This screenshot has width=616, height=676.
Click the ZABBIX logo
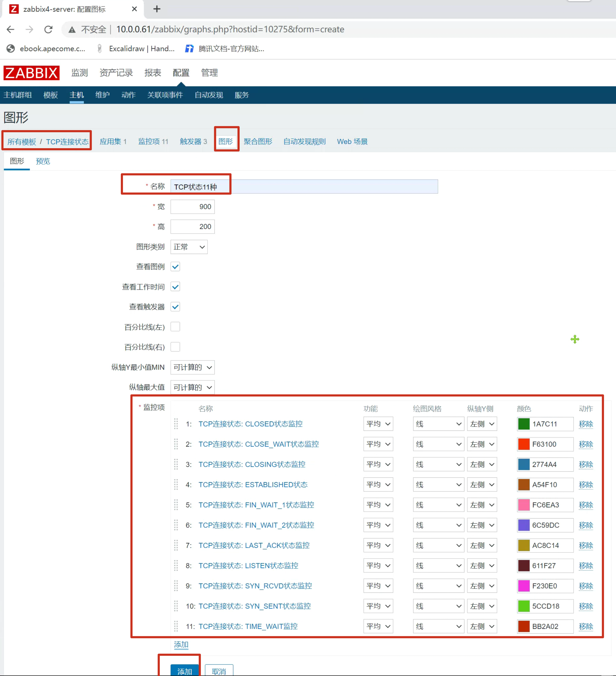coord(32,73)
